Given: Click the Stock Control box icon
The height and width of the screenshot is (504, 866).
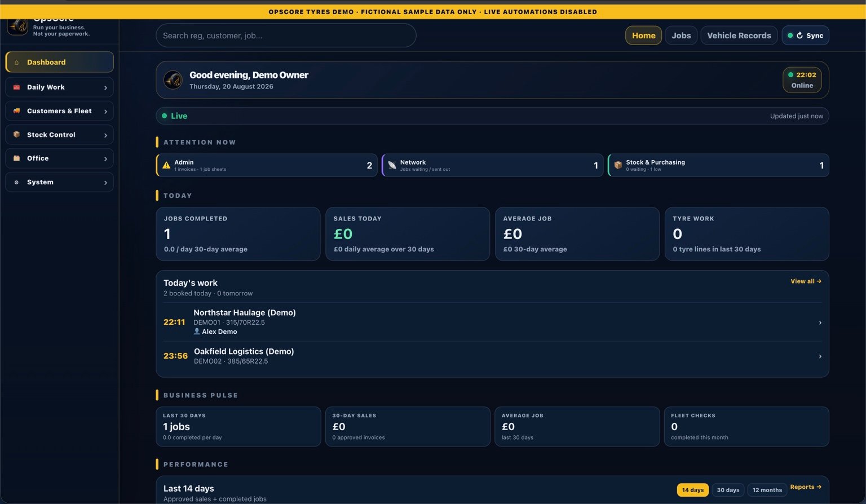Looking at the screenshot, I should coord(16,135).
